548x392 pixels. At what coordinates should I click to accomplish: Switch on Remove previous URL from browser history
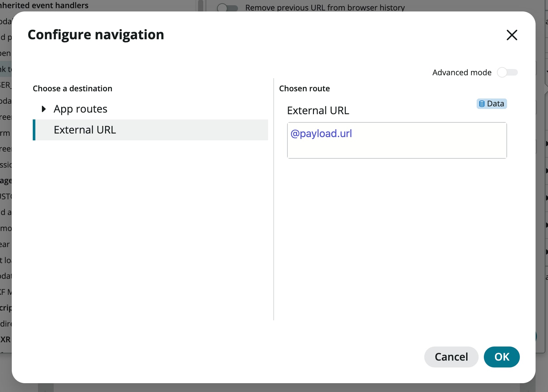coord(227,7)
